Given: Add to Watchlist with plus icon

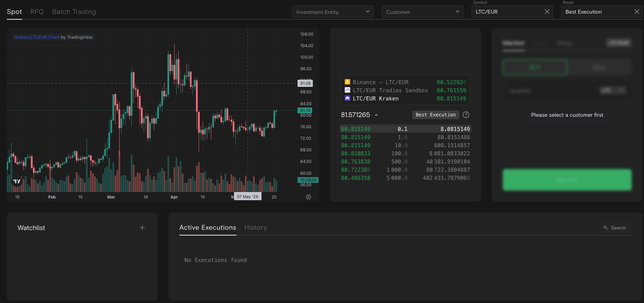Looking at the screenshot, I should tap(142, 228).
